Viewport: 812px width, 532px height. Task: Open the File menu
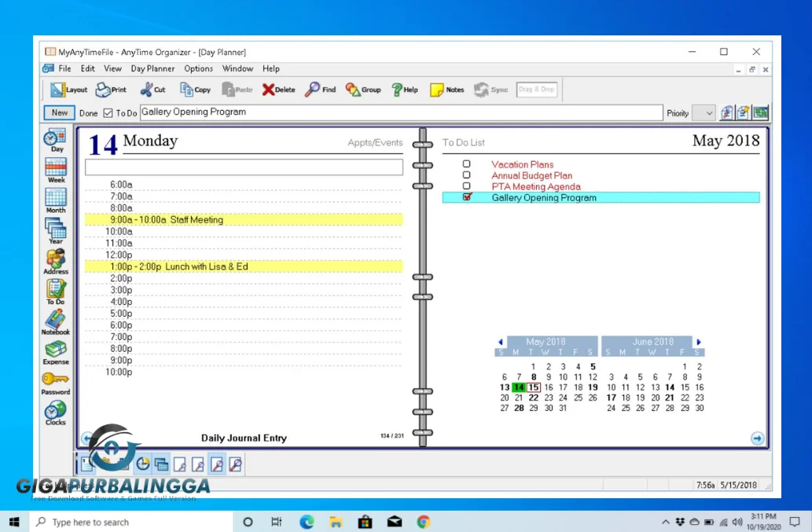click(64, 68)
